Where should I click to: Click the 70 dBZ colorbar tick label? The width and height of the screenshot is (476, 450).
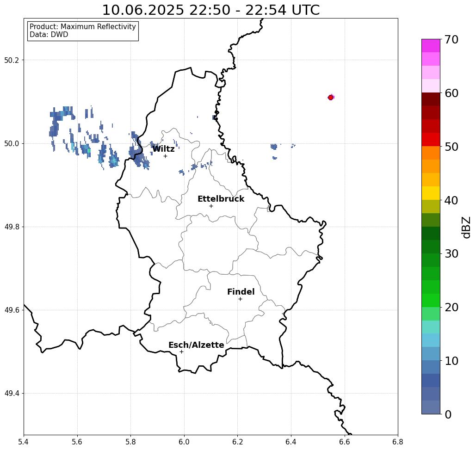tap(451, 39)
